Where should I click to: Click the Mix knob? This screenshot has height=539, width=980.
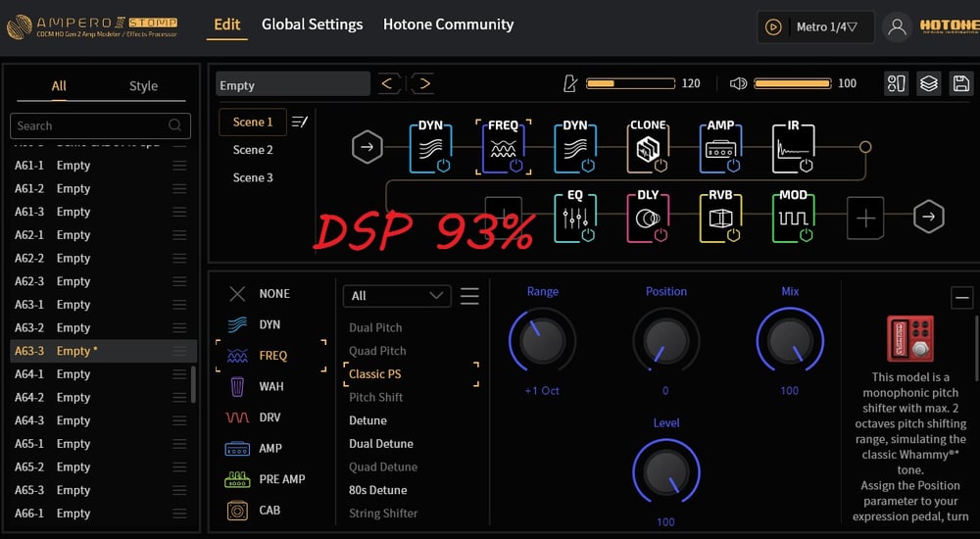(x=790, y=341)
